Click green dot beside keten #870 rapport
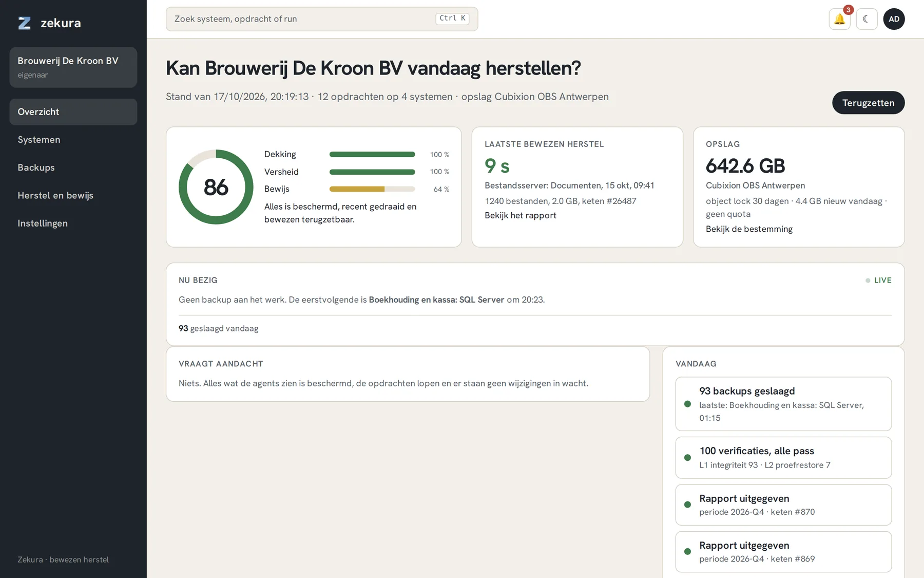Viewport: 924px width, 578px height. 687,505
